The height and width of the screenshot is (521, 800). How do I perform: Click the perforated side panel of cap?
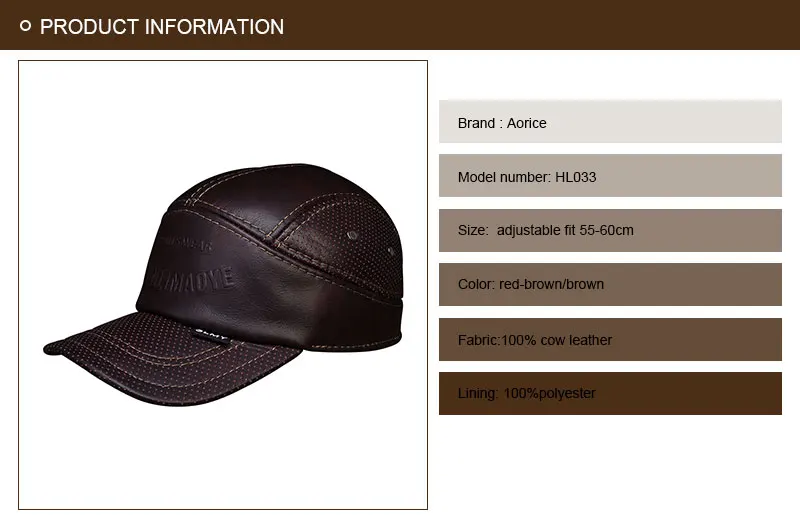(342, 240)
